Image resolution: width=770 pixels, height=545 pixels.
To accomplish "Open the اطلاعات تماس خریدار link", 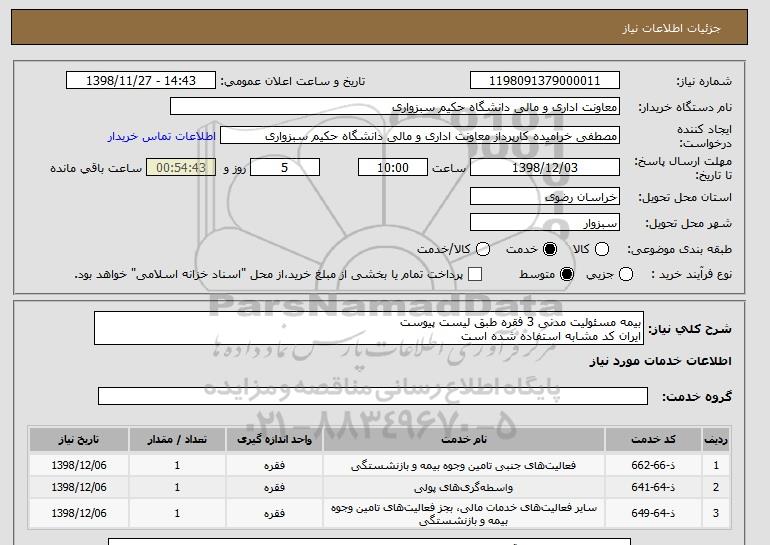I will (x=162, y=136).
